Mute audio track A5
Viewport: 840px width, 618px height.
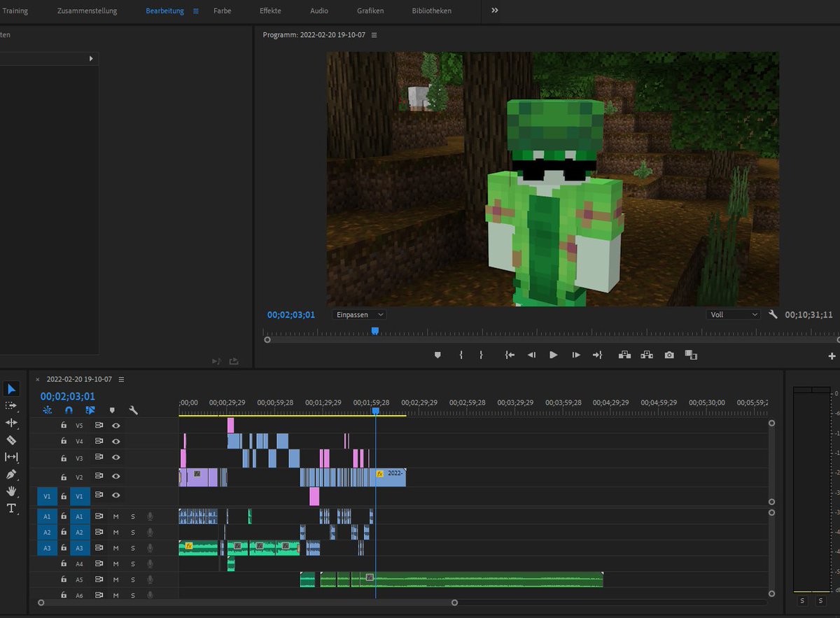pos(116,580)
